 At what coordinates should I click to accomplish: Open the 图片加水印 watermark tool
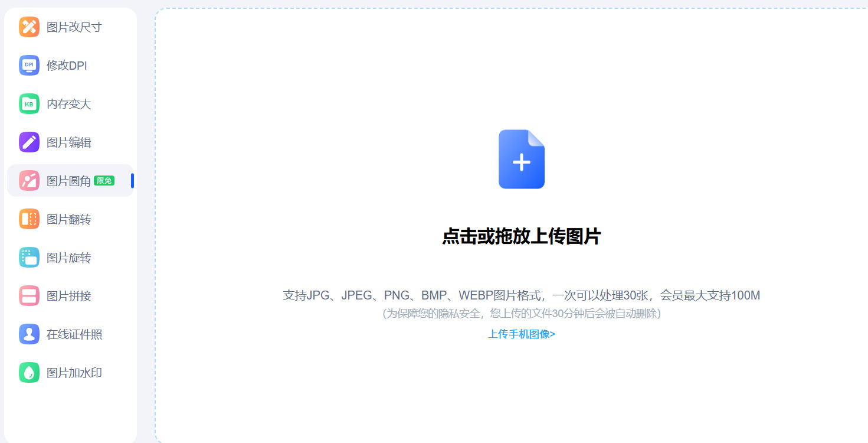[x=29, y=372]
